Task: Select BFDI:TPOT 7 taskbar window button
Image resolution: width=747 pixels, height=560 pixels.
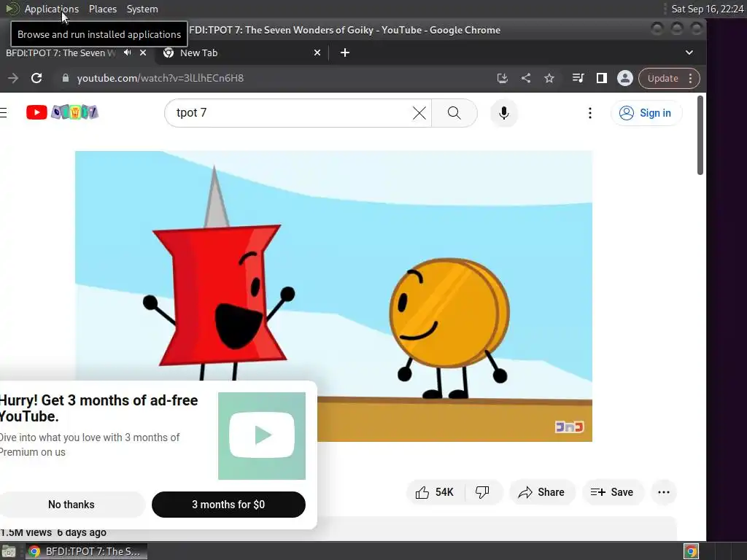Action: pyautogui.click(x=86, y=551)
